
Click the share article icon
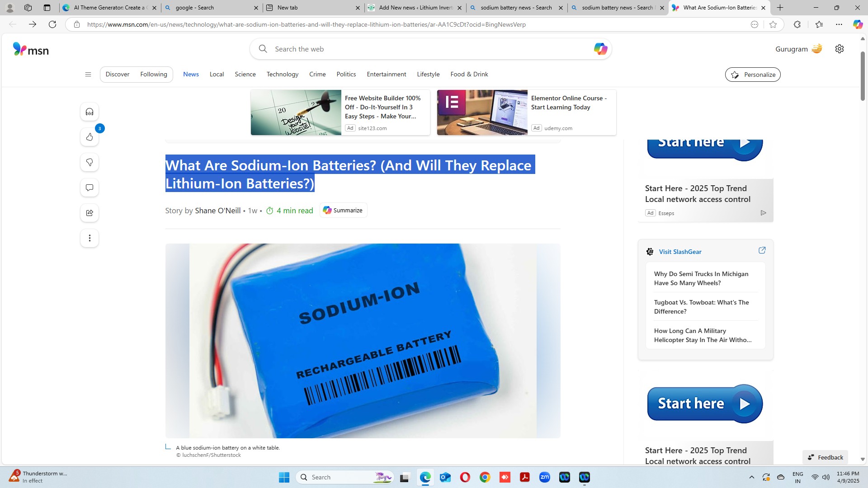tap(90, 213)
